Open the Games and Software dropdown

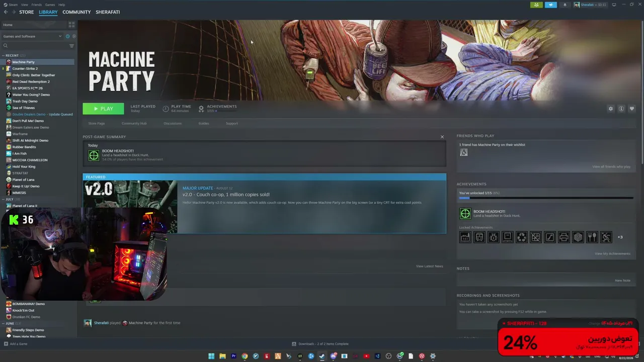32,36
